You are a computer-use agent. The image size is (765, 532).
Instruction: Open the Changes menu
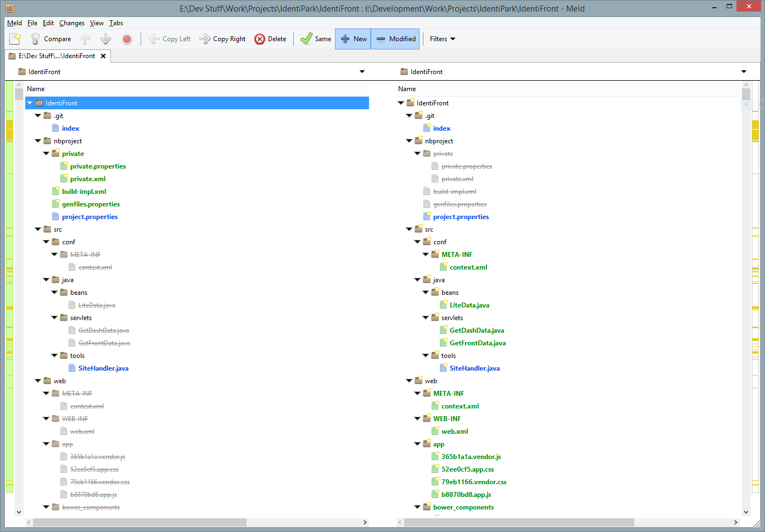click(72, 23)
